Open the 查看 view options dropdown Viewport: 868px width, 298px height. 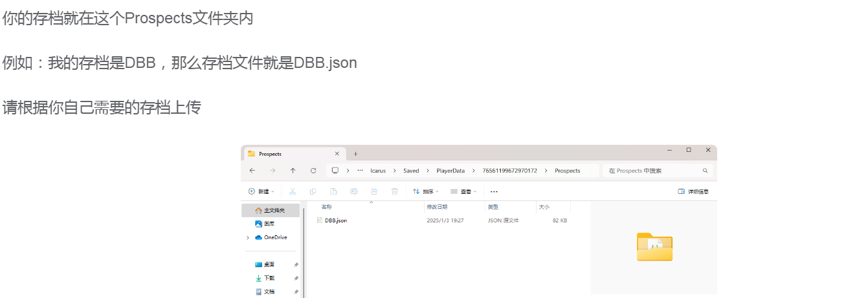point(463,191)
